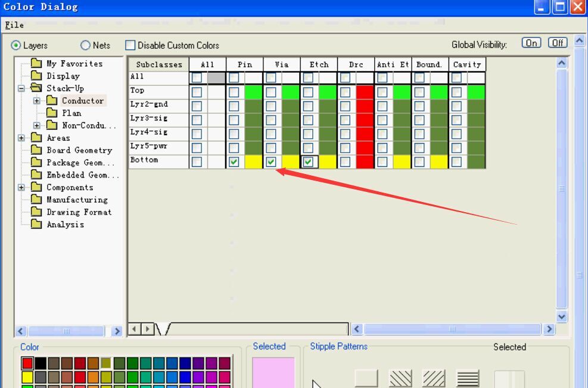Click the Subclasses header cell
Image resolution: width=588 pixels, height=388 pixels.
(x=158, y=64)
